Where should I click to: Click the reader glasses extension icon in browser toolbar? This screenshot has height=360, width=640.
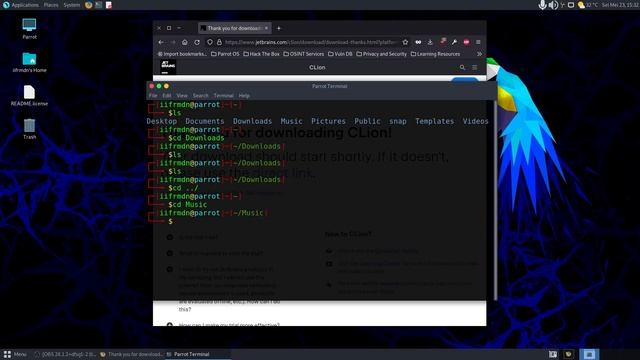click(418, 42)
